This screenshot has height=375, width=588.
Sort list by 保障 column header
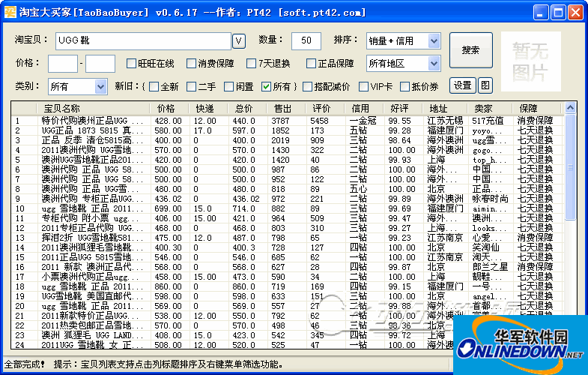coord(536,109)
